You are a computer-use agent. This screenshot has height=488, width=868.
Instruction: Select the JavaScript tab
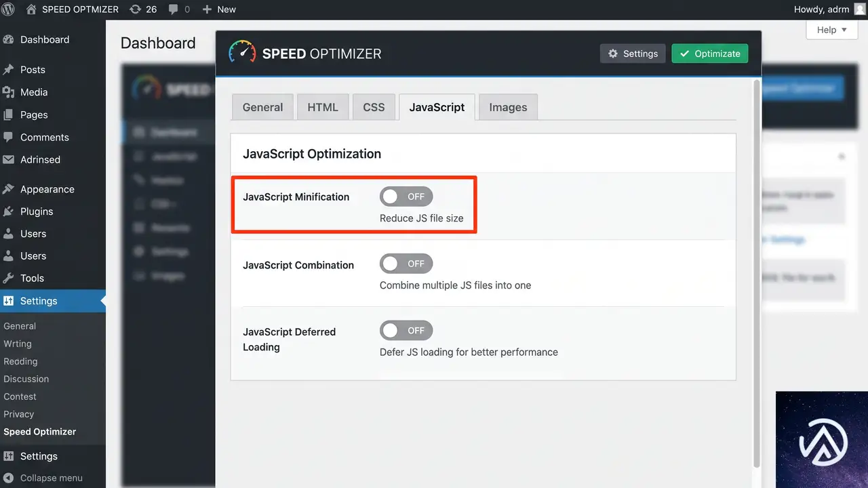(437, 107)
